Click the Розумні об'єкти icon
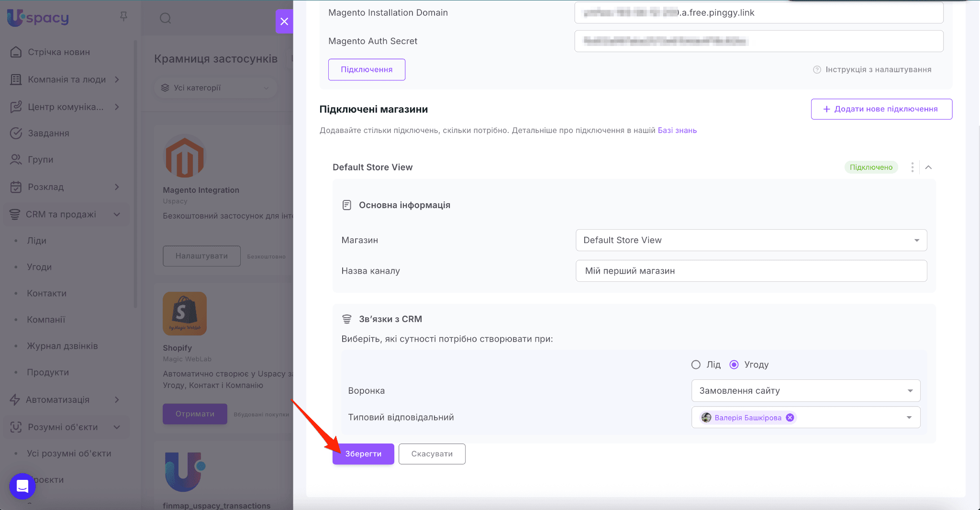The image size is (980, 510). (x=16, y=427)
